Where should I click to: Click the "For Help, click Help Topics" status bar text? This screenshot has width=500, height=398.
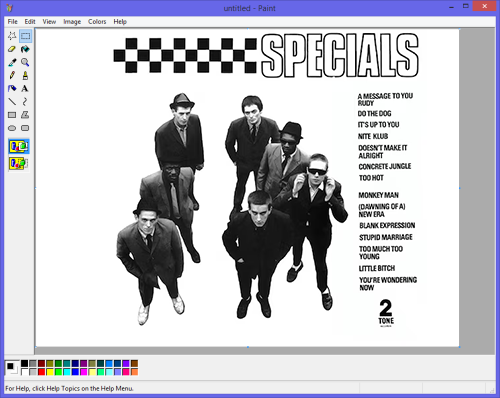click(69, 389)
